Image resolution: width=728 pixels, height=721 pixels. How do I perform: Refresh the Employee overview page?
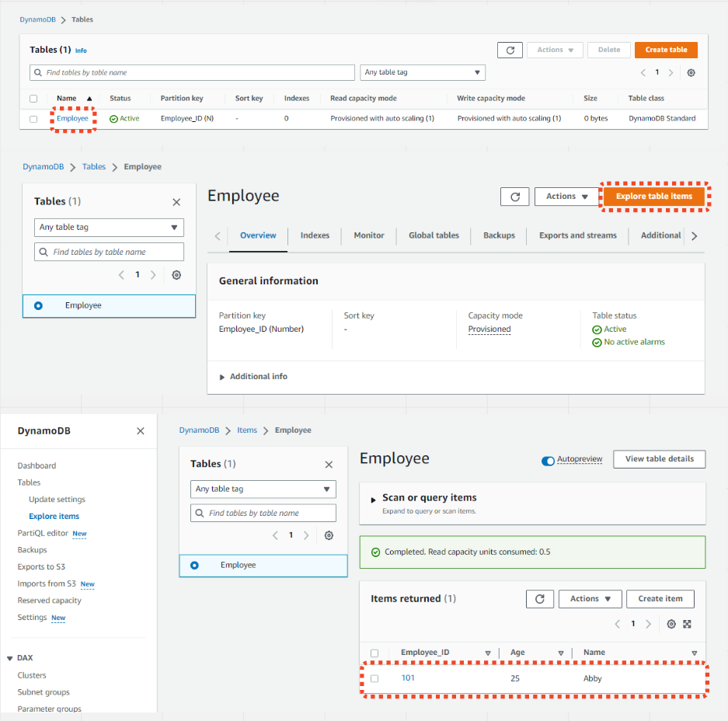click(514, 197)
